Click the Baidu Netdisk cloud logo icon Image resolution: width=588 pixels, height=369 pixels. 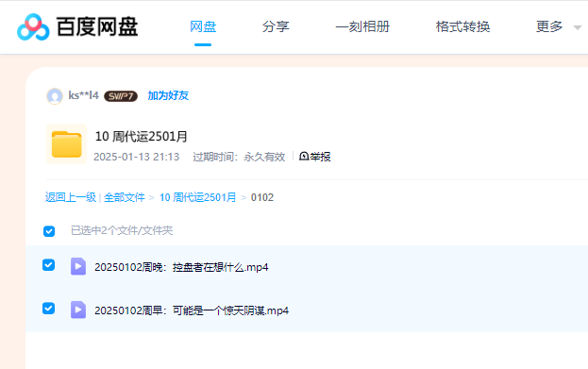33,27
